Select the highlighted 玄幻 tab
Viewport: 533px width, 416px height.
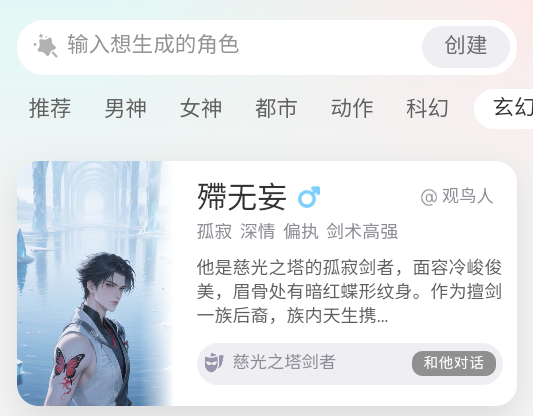coord(504,109)
